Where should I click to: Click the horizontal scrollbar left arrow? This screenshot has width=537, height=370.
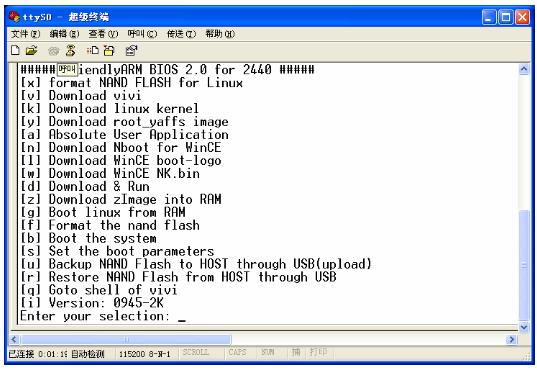point(14,340)
